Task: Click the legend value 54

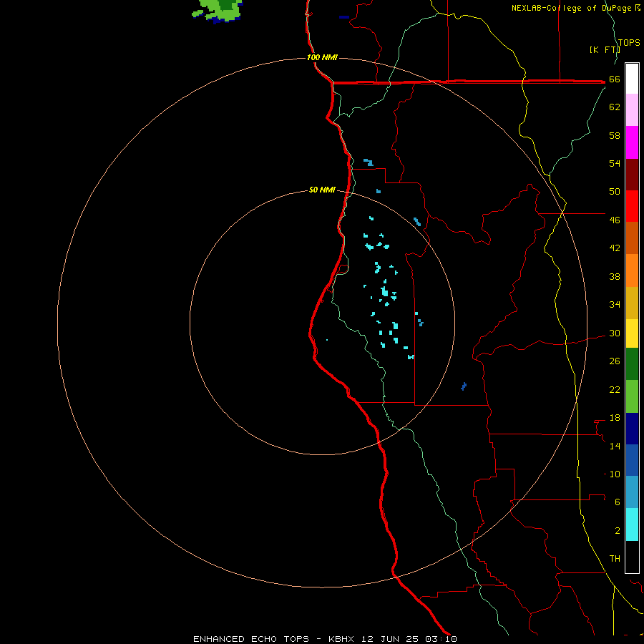Action: [x=615, y=163]
